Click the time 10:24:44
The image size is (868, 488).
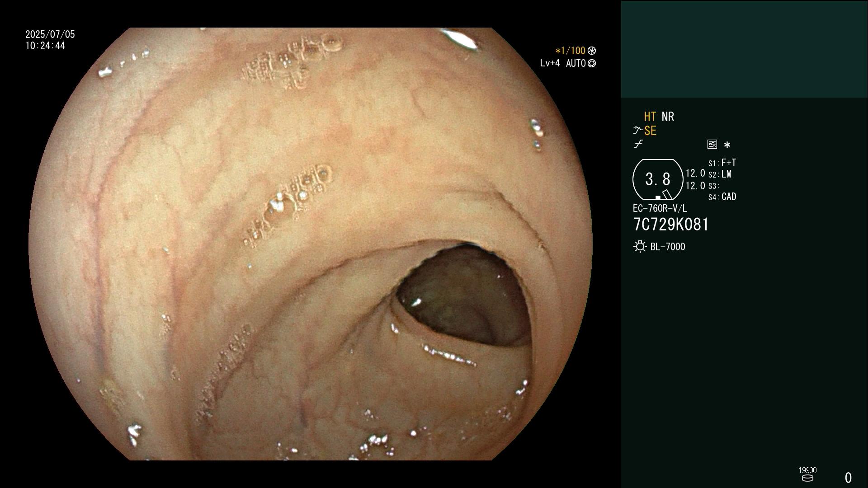click(45, 46)
